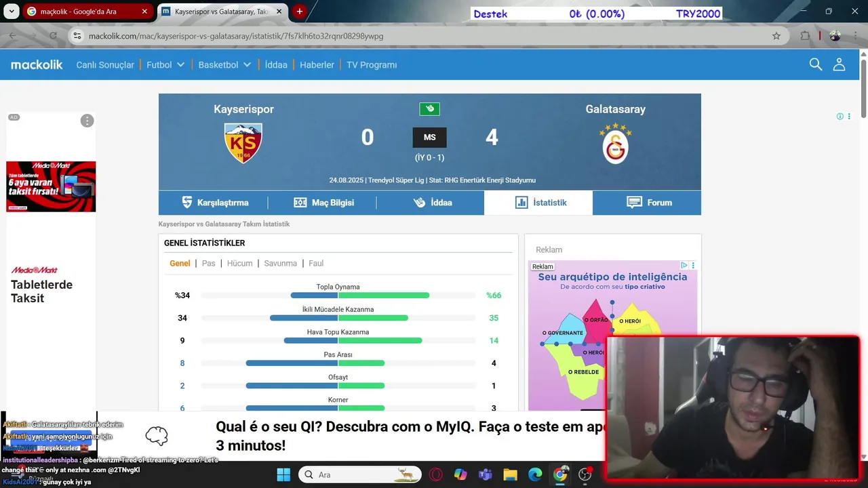Click the green flag icon above score
This screenshot has width=868, height=488.
(429, 109)
